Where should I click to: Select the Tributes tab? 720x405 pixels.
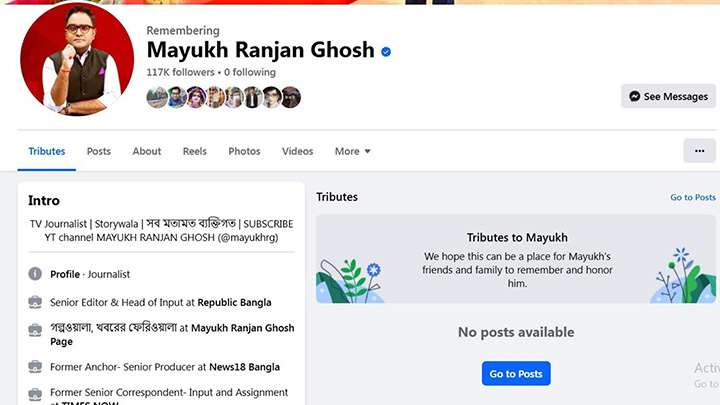tap(47, 151)
